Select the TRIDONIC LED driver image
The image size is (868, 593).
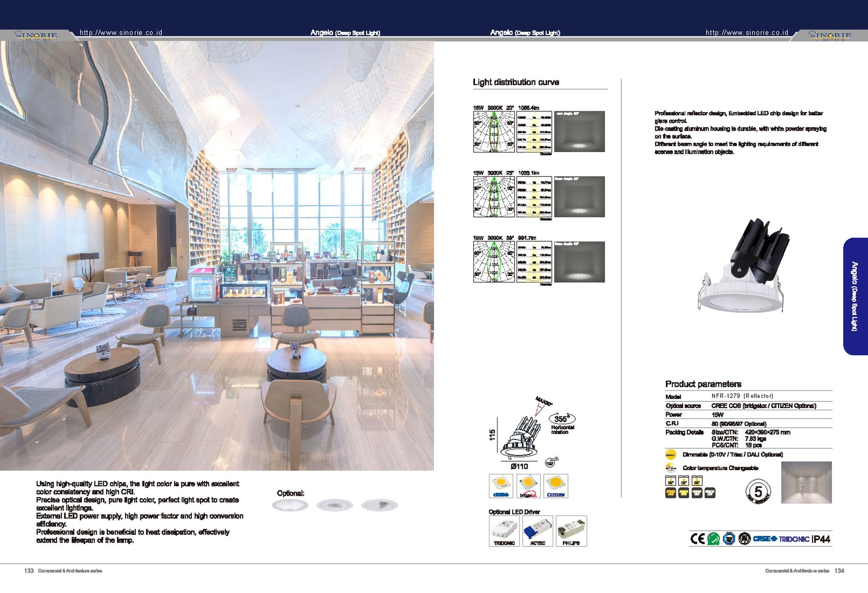coord(504,531)
